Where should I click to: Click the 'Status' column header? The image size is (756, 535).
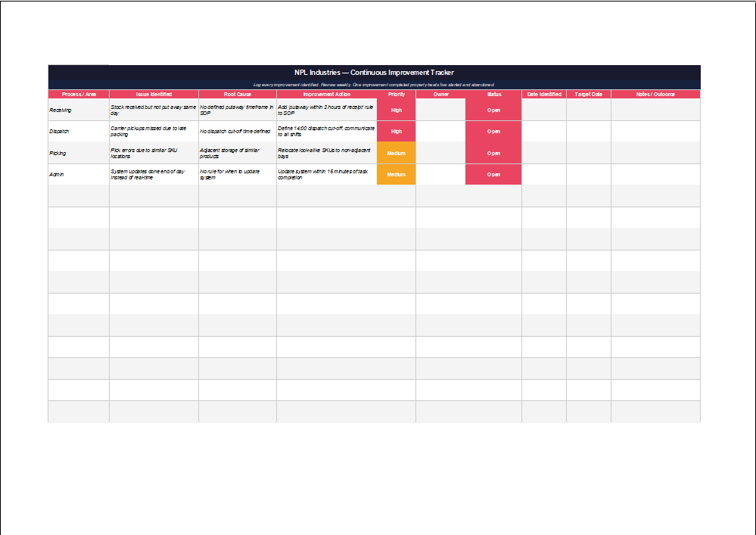[493, 95]
